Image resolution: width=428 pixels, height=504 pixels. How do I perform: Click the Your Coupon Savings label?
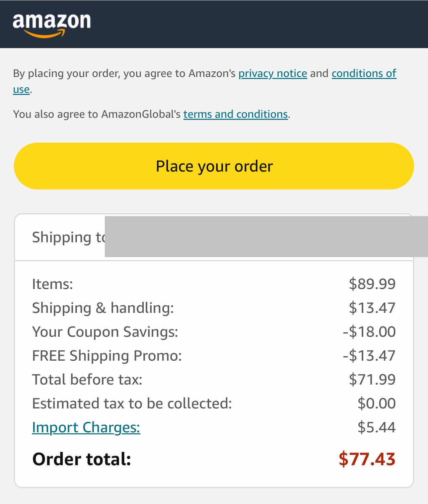point(105,332)
